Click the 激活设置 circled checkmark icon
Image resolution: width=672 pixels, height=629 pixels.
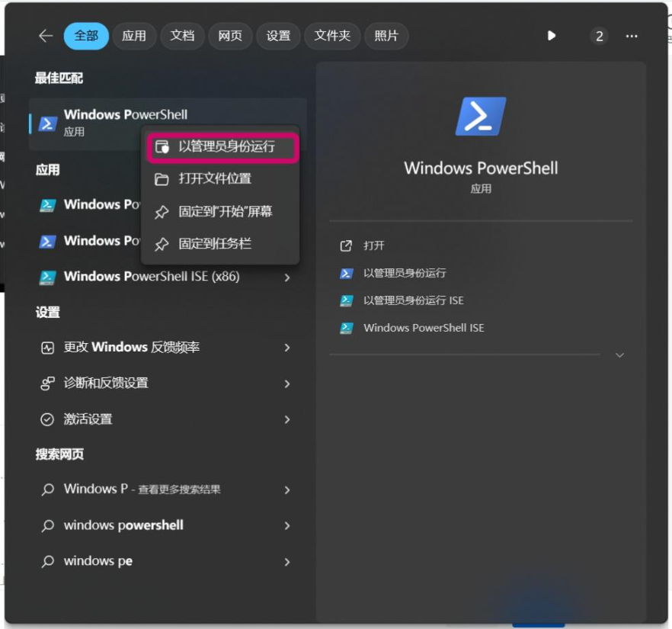coord(46,419)
